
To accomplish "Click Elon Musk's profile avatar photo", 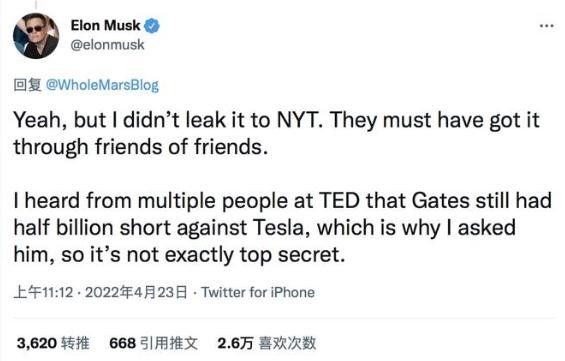I will [36, 36].
